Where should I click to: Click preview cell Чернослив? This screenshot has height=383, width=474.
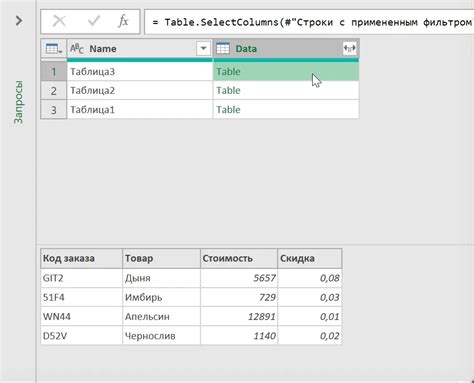pyautogui.click(x=161, y=336)
